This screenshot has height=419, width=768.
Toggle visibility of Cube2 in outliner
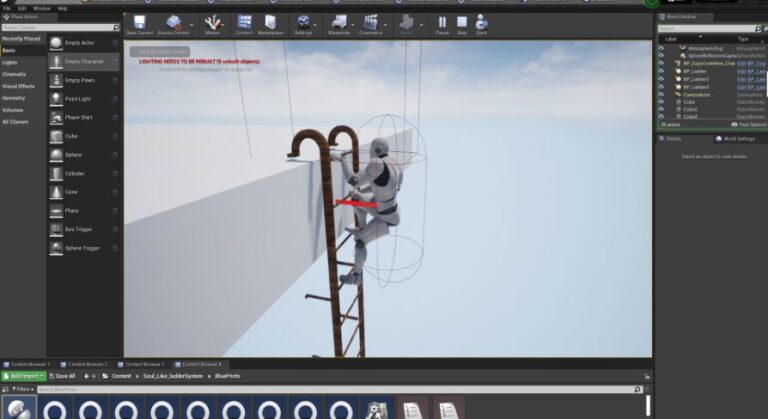[661, 109]
